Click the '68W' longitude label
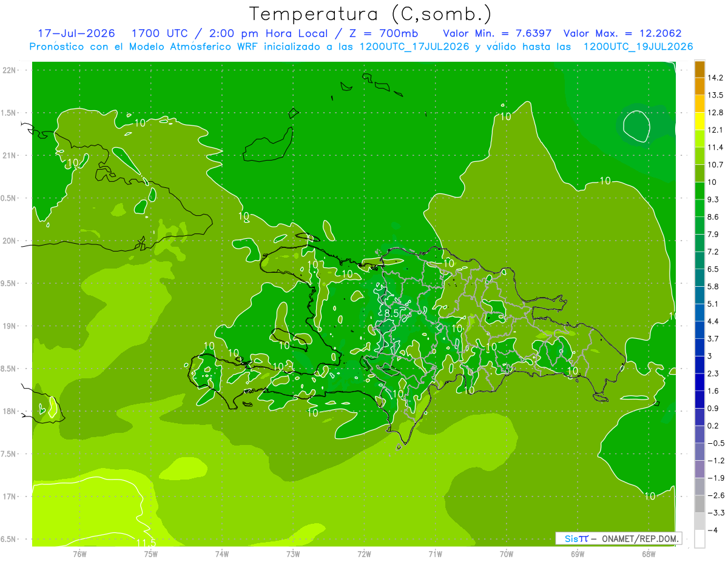728x562 pixels. coord(648,554)
